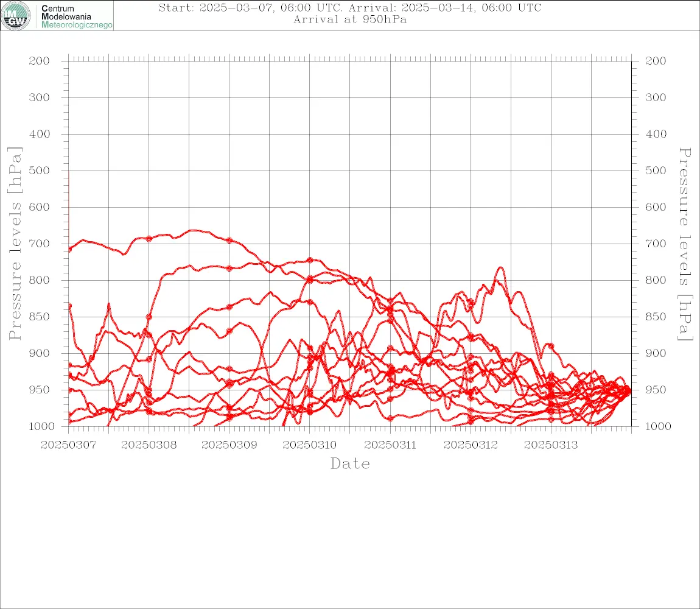
Task: Click the right "Pressure levels [hPa]" axis title
Action: pos(685,244)
